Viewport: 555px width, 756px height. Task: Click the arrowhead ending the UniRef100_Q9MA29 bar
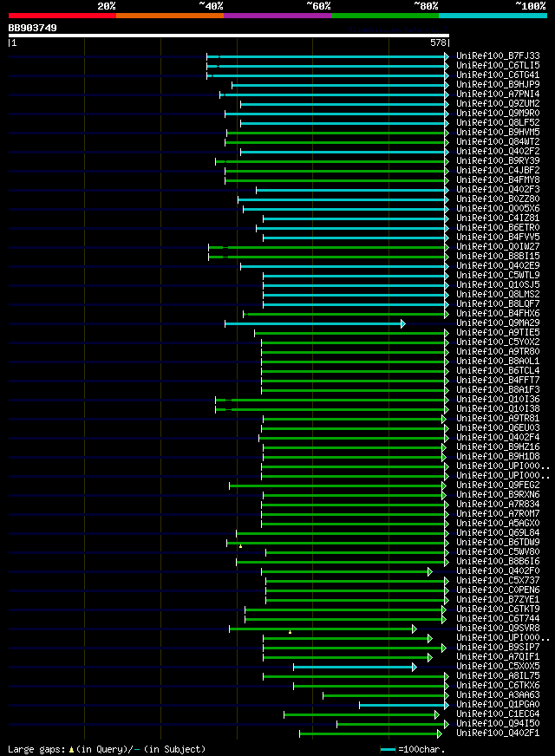(x=403, y=323)
